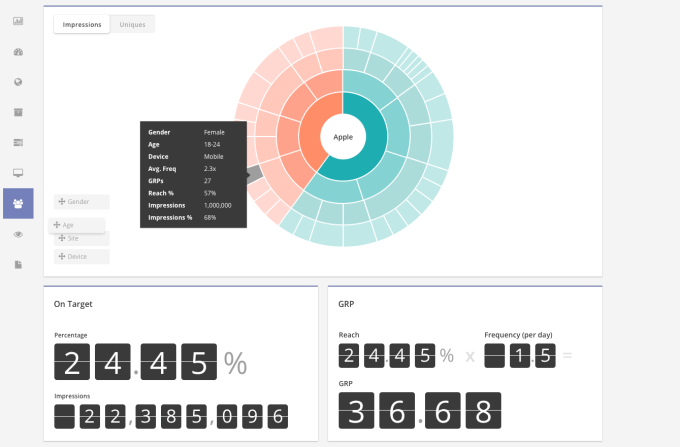The height and width of the screenshot is (447, 680).
Task: Click the Reach label in GRP panel
Action: click(x=349, y=335)
